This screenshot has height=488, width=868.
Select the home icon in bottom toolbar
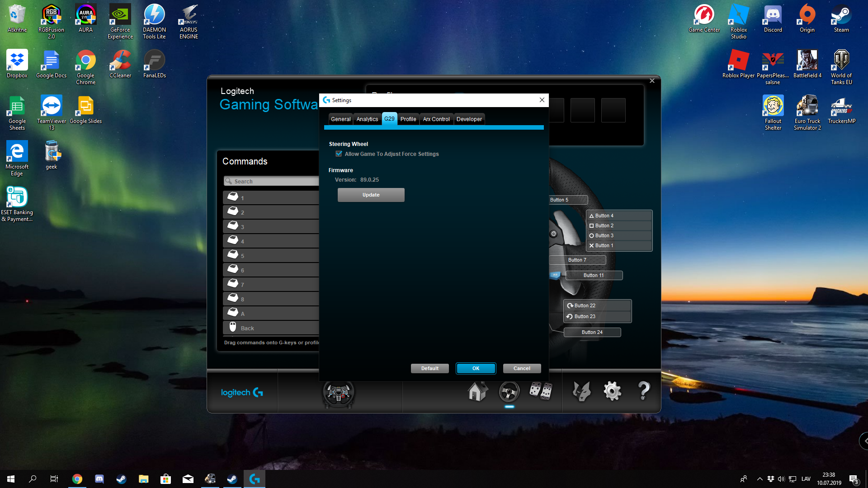point(477,391)
